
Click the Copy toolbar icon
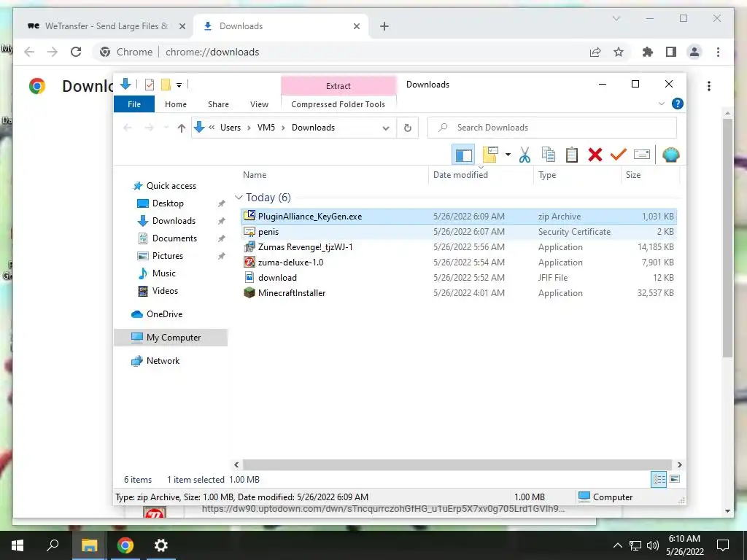coord(549,155)
